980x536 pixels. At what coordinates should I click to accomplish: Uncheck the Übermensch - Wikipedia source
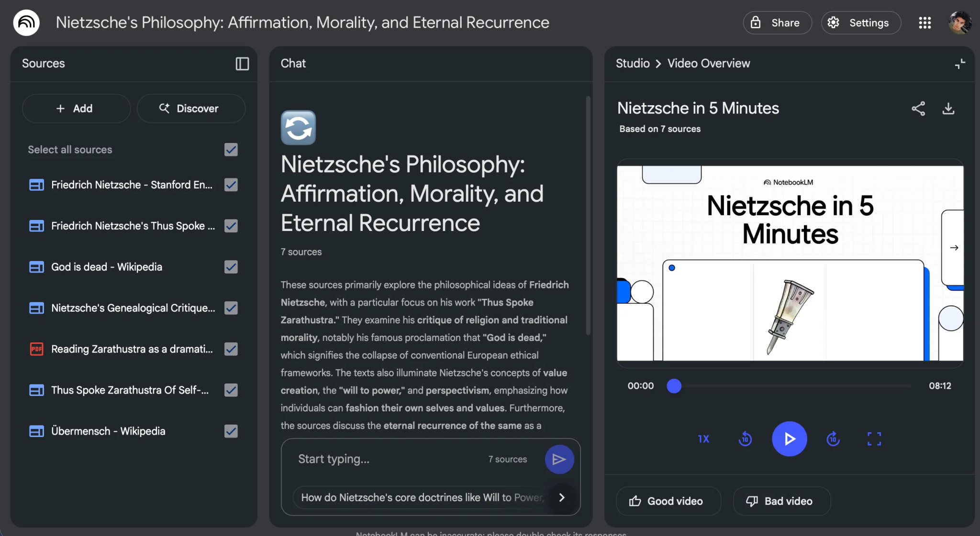coord(231,431)
